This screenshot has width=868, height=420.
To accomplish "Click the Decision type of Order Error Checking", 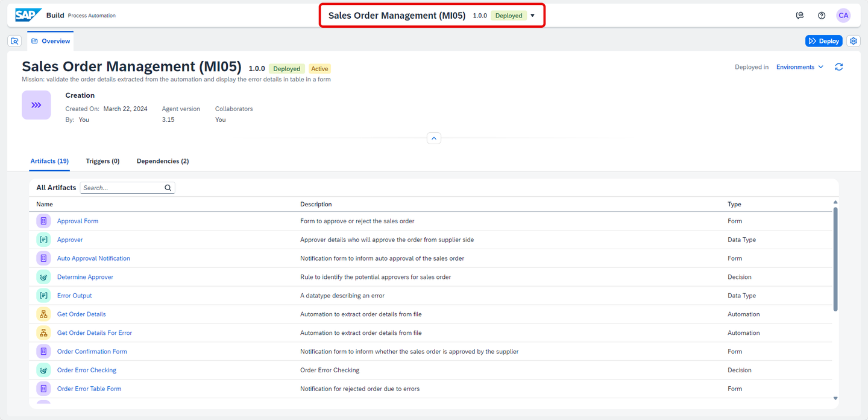I will [740, 370].
